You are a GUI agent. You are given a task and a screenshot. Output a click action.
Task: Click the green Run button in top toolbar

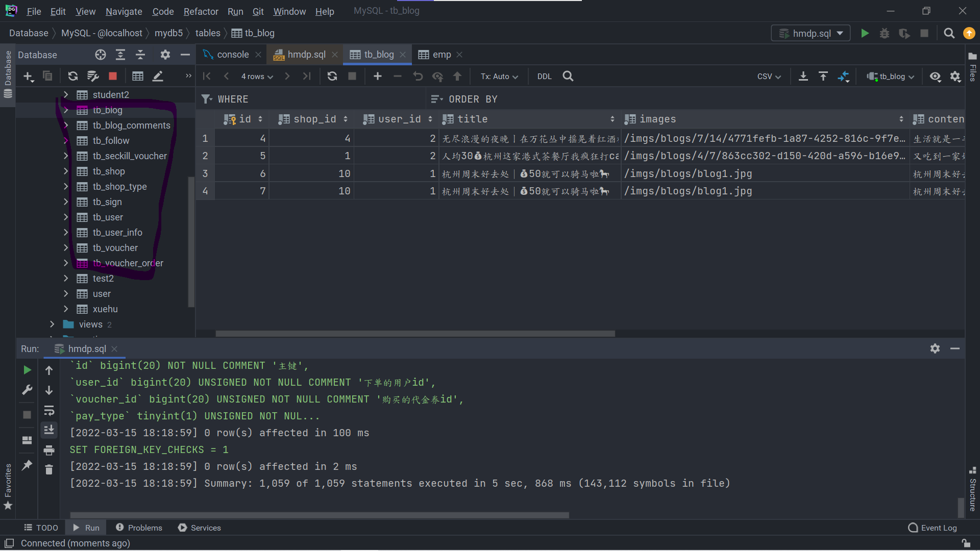click(x=865, y=33)
